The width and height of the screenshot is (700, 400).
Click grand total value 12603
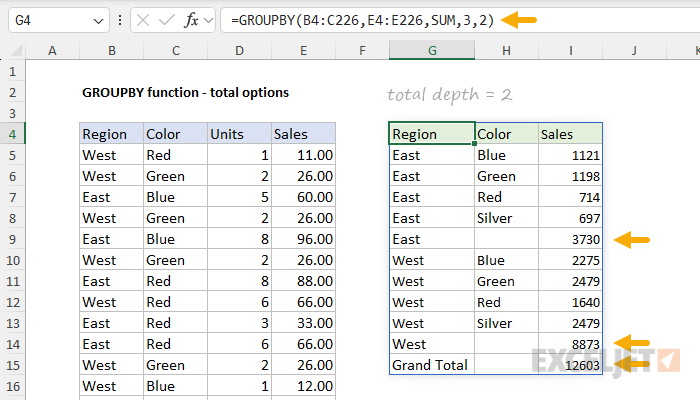571,365
